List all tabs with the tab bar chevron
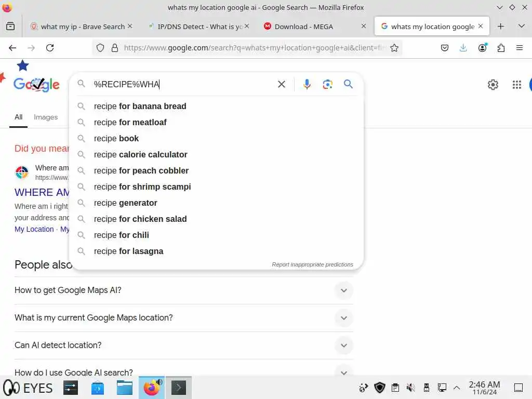The height and width of the screenshot is (399, 532). 522,26
